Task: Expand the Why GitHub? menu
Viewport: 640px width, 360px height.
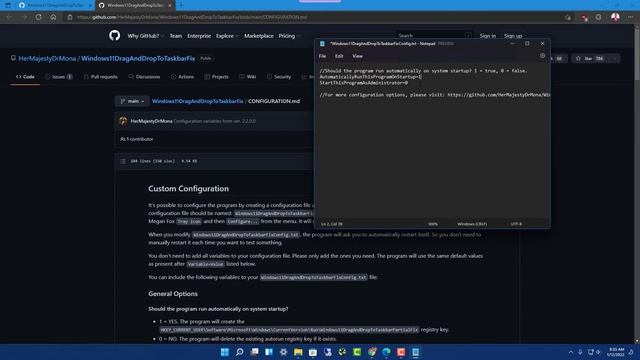Action: point(146,36)
